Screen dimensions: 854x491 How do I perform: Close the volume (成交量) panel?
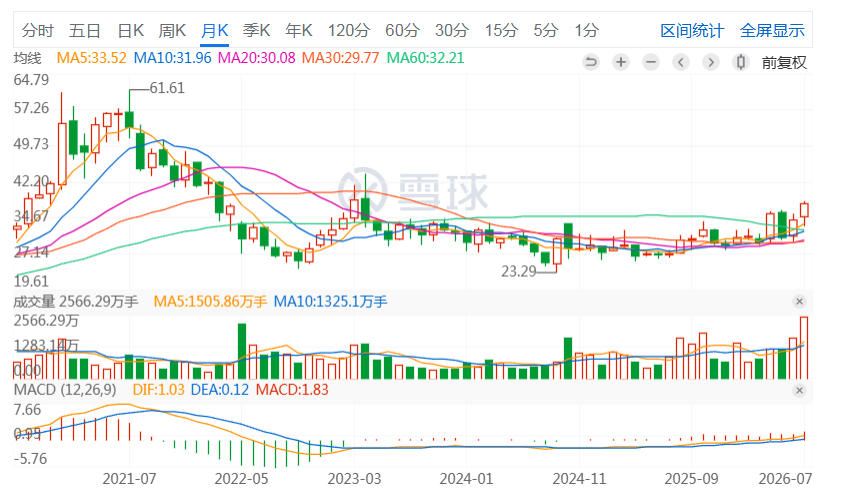click(x=799, y=301)
